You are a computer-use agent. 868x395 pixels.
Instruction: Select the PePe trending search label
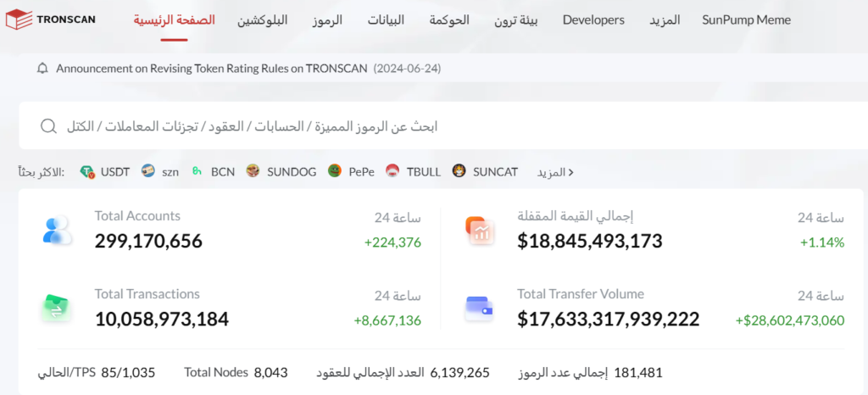pos(361,172)
